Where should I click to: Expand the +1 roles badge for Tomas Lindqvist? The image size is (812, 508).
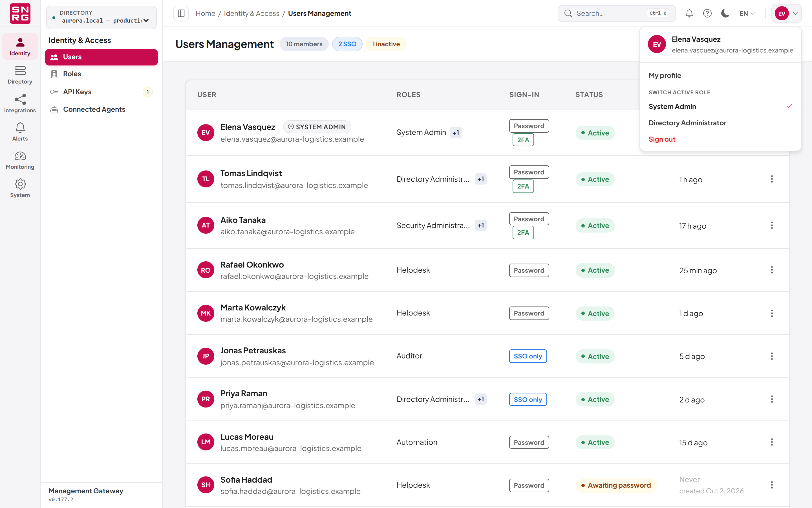tap(480, 179)
